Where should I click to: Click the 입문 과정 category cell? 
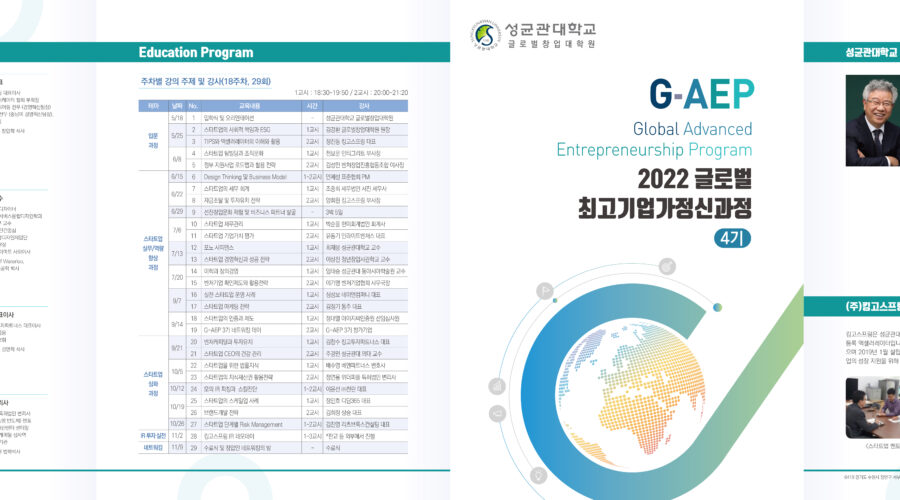click(153, 140)
